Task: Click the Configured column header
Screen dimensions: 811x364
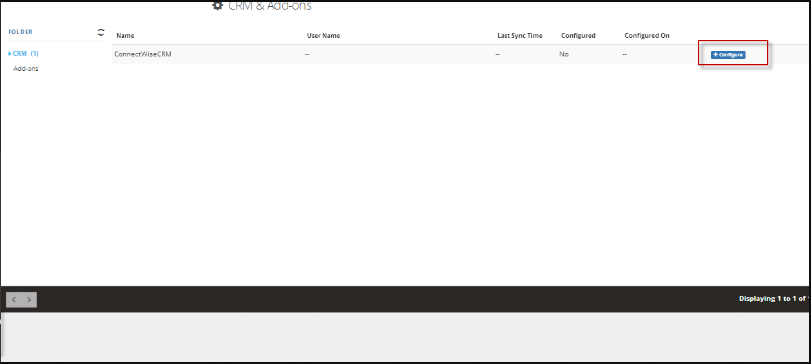Action: pyautogui.click(x=578, y=36)
